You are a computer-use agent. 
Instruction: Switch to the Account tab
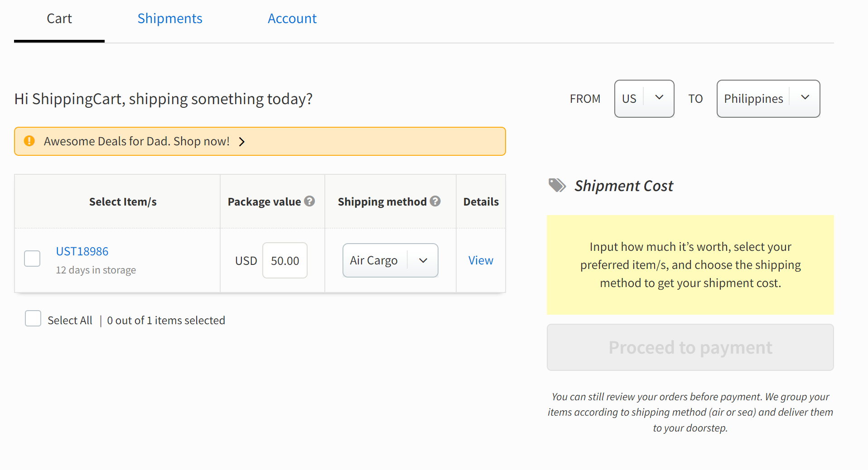click(x=292, y=19)
